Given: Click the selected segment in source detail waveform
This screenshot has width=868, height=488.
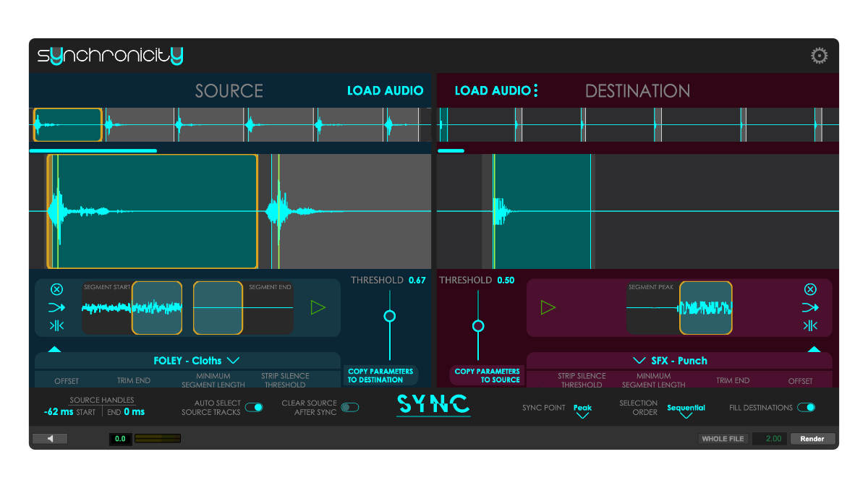Looking at the screenshot, I should tap(152, 211).
